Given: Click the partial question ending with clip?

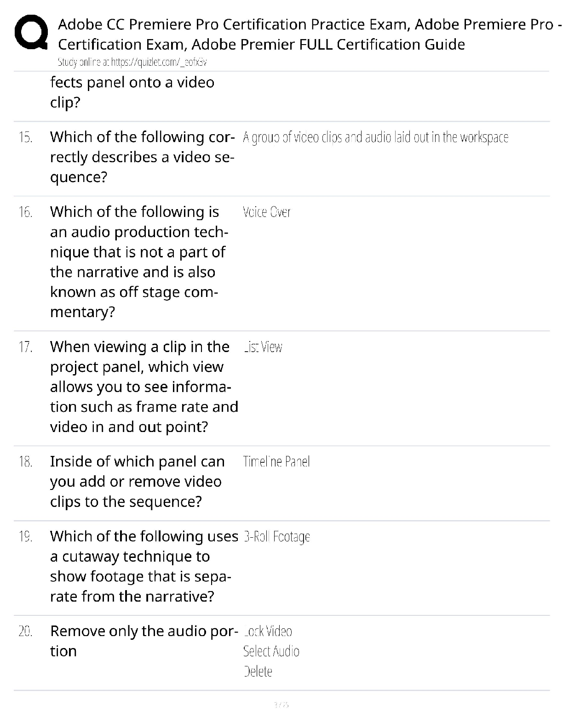Looking at the screenshot, I should point(132,92).
